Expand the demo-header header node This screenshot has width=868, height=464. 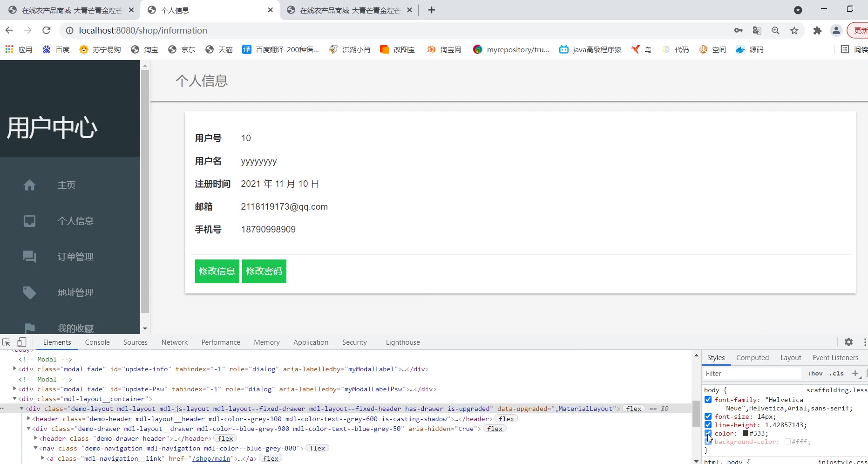(29, 419)
